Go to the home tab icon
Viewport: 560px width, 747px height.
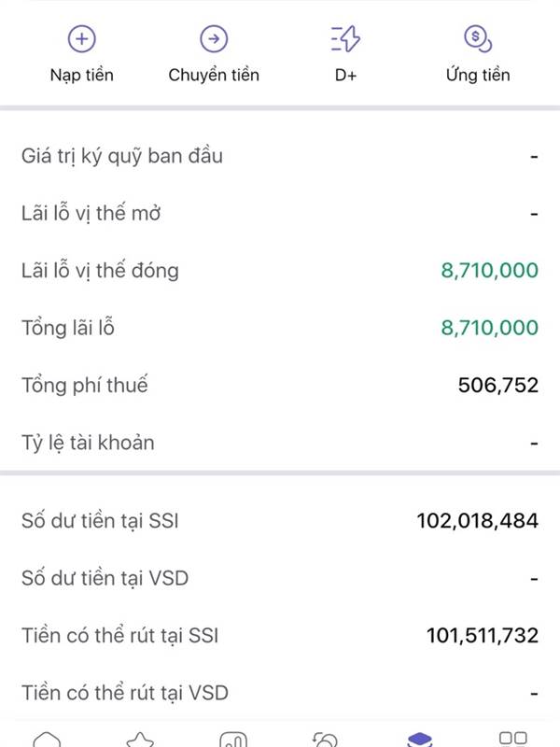click(x=47, y=740)
